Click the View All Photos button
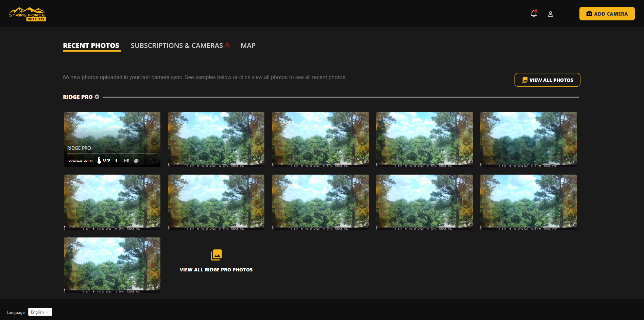The image size is (644, 320). tap(547, 80)
